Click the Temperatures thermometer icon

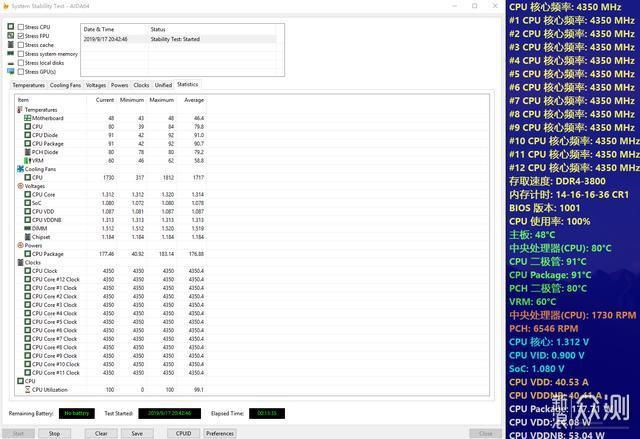[20, 110]
